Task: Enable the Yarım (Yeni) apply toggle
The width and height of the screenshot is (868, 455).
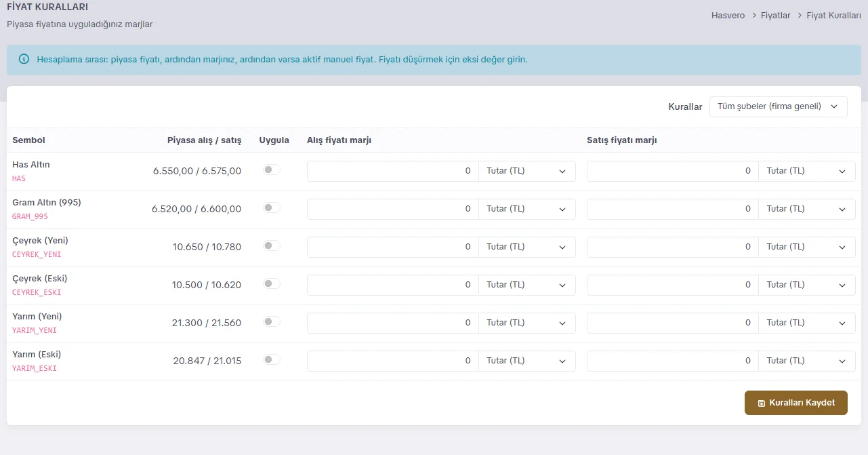Action: [272, 322]
